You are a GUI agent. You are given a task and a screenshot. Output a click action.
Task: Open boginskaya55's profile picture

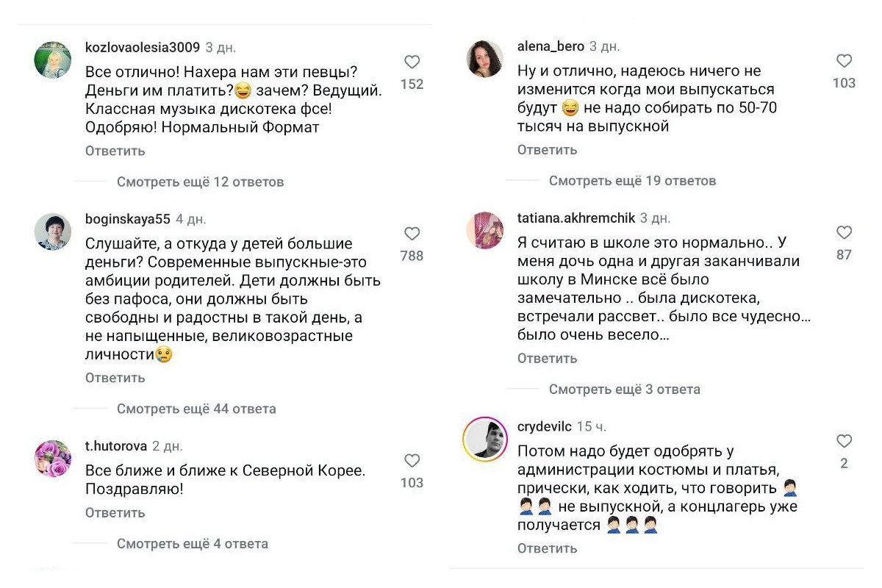[53, 232]
